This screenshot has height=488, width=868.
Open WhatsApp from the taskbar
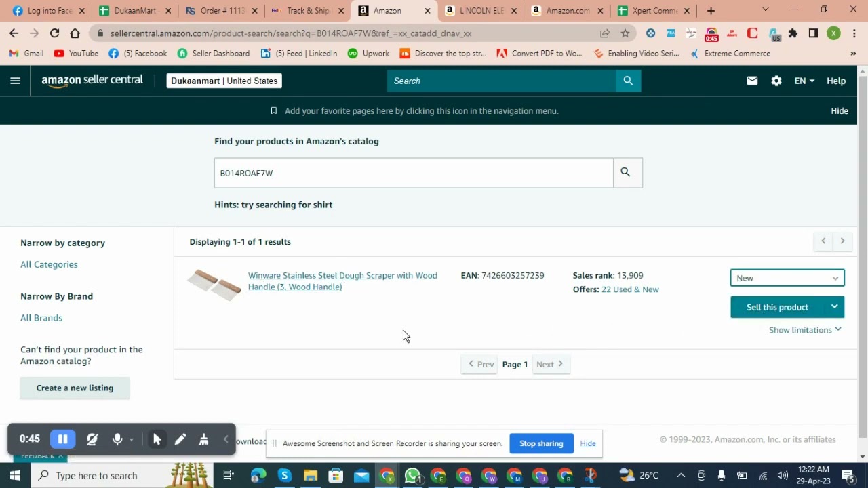(412, 476)
